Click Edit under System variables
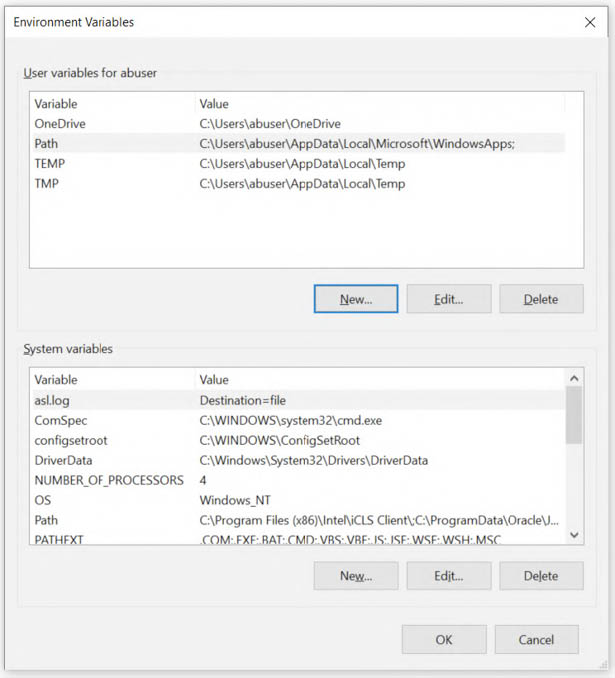This screenshot has height=678, width=615. click(448, 575)
